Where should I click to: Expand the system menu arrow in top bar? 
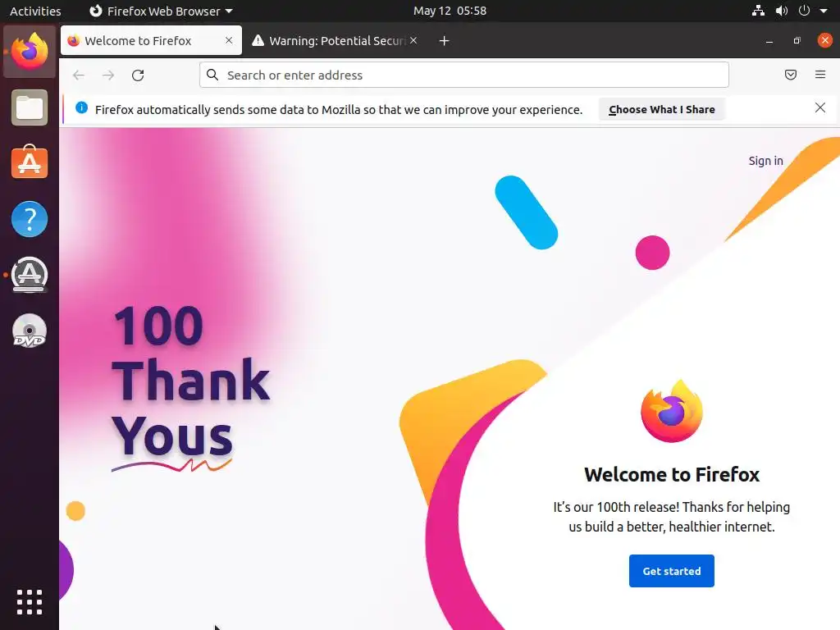coord(824,11)
